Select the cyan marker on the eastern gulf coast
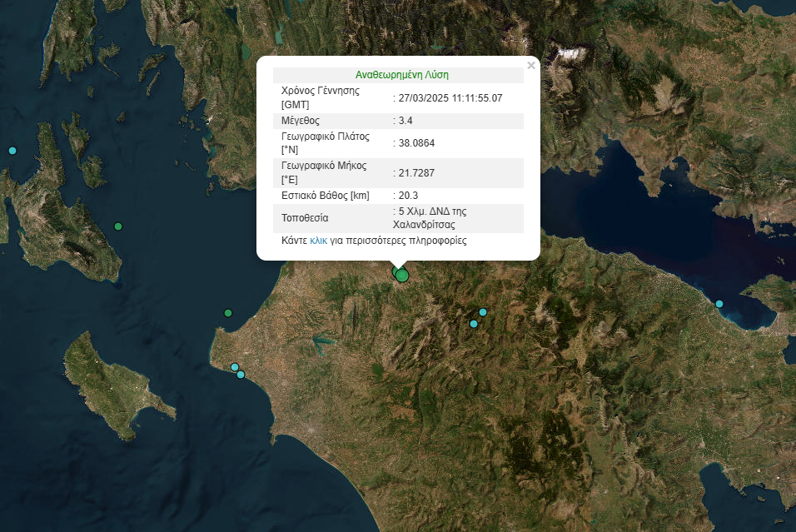 tap(719, 304)
